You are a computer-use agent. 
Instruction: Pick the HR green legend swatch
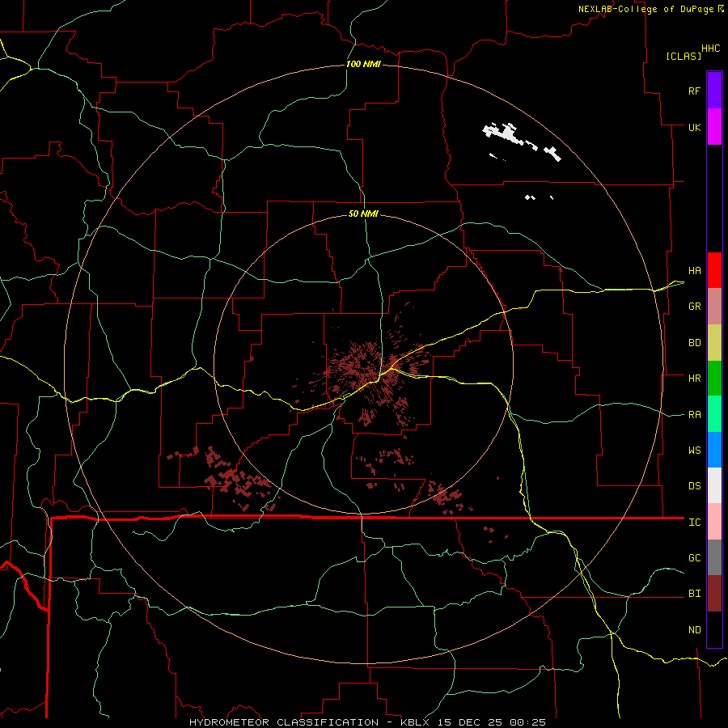coord(714,379)
